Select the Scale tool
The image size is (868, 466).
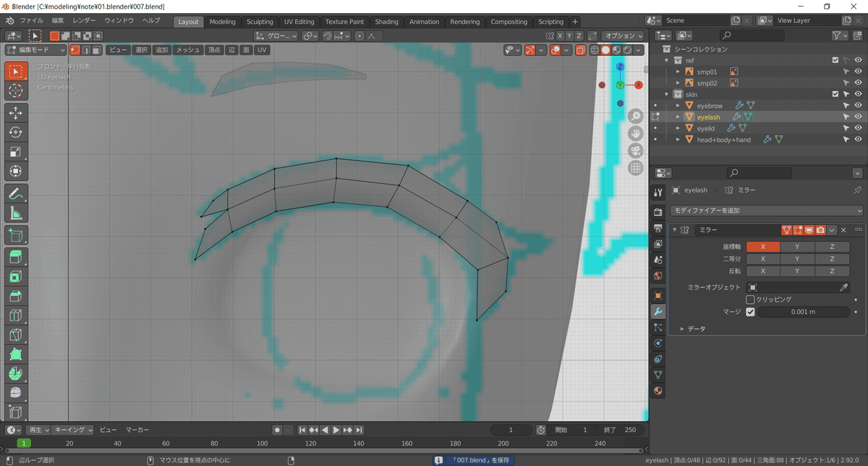click(17, 153)
